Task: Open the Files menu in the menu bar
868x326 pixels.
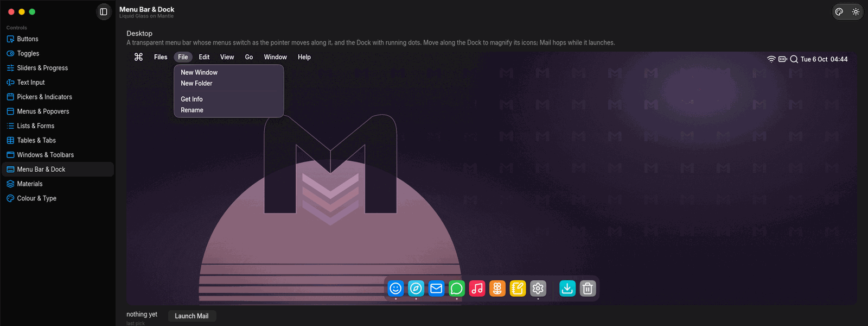Action: click(x=161, y=57)
